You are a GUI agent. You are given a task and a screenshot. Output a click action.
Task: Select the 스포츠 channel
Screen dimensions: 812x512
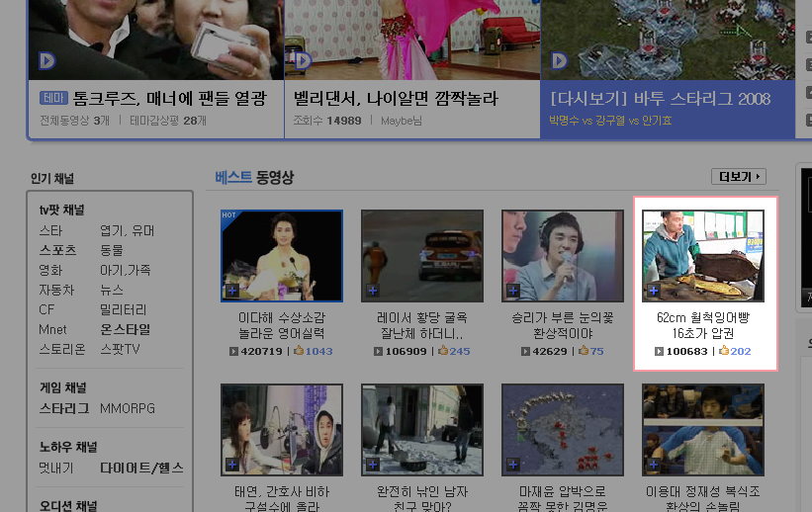click(58, 251)
